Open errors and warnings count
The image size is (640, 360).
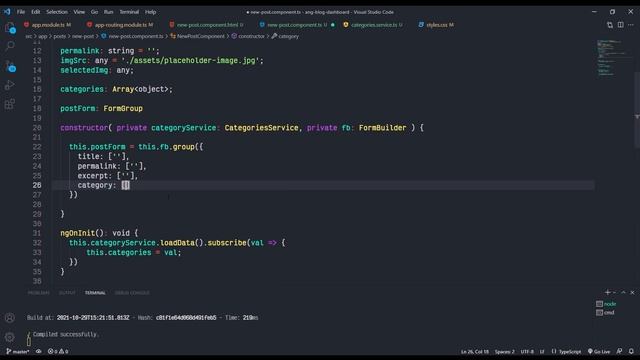58,351
